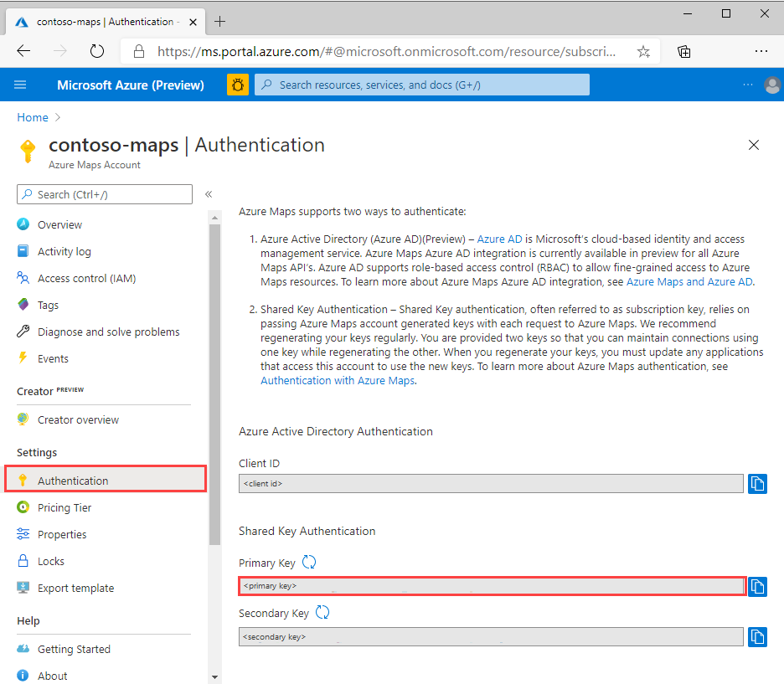Image resolution: width=784 pixels, height=684 pixels.
Task: Collapse the resource sidebar menu
Action: point(209,194)
